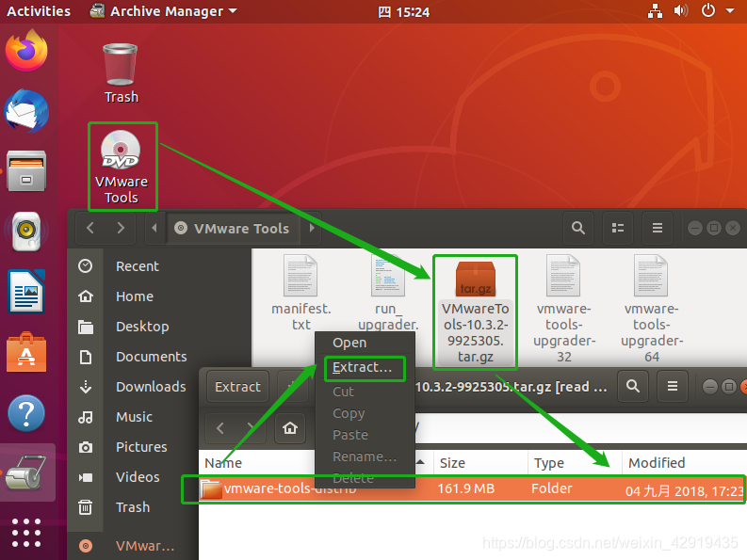Click the Extract button in Archive Manager

(237, 387)
